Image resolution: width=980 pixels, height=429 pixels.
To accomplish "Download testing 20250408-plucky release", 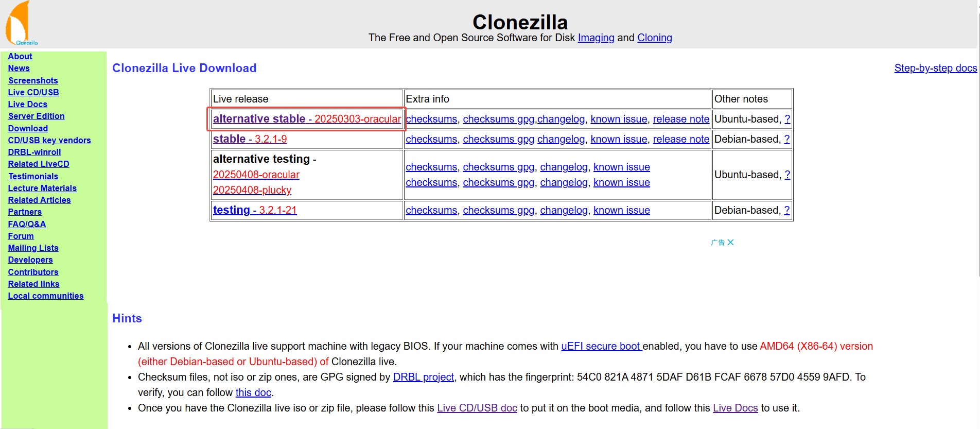I will (x=252, y=190).
